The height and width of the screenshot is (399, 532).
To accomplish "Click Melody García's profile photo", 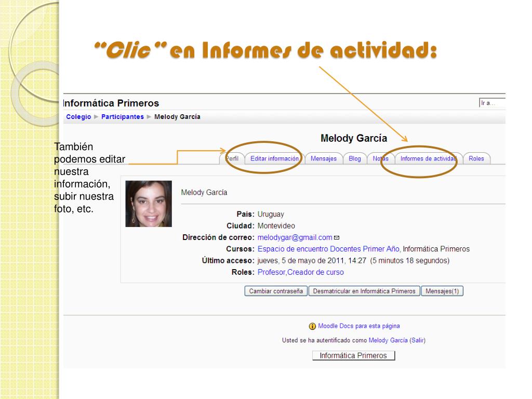I will 149,204.
